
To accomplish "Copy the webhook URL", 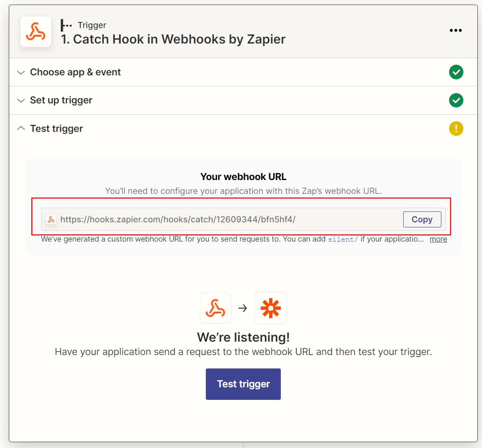I will tap(422, 219).
